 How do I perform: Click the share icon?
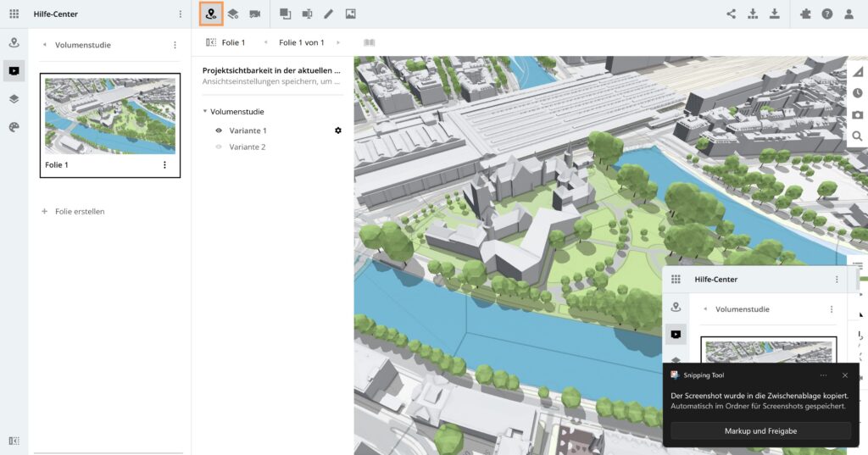tap(731, 14)
